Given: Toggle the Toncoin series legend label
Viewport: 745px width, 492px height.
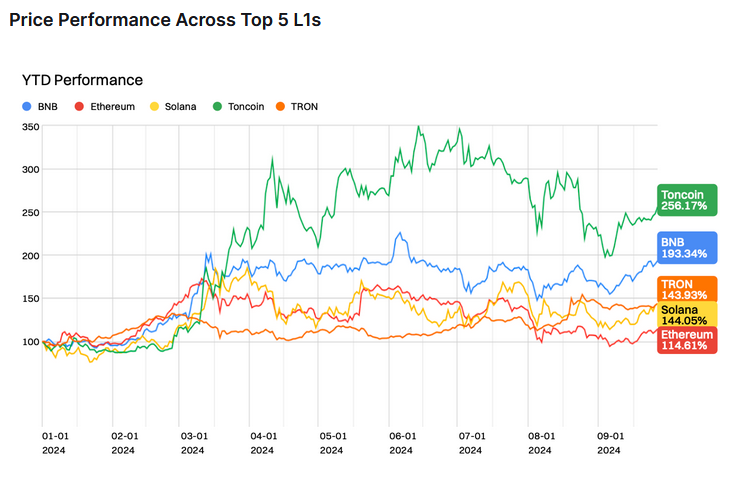Looking at the screenshot, I should point(246,107).
